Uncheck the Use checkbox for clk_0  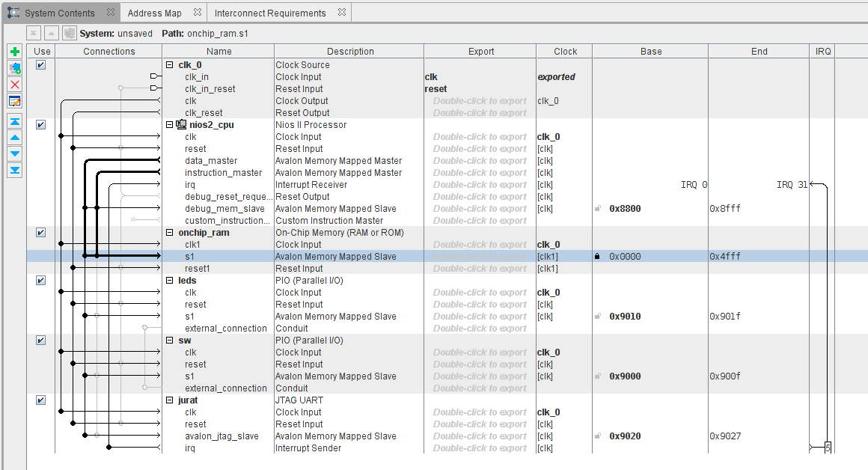click(41, 65)
